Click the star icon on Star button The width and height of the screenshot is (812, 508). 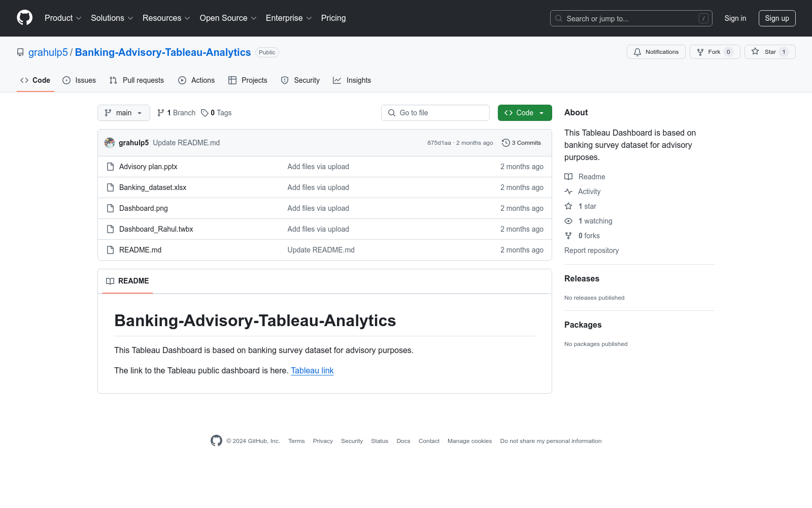[755, 52]
